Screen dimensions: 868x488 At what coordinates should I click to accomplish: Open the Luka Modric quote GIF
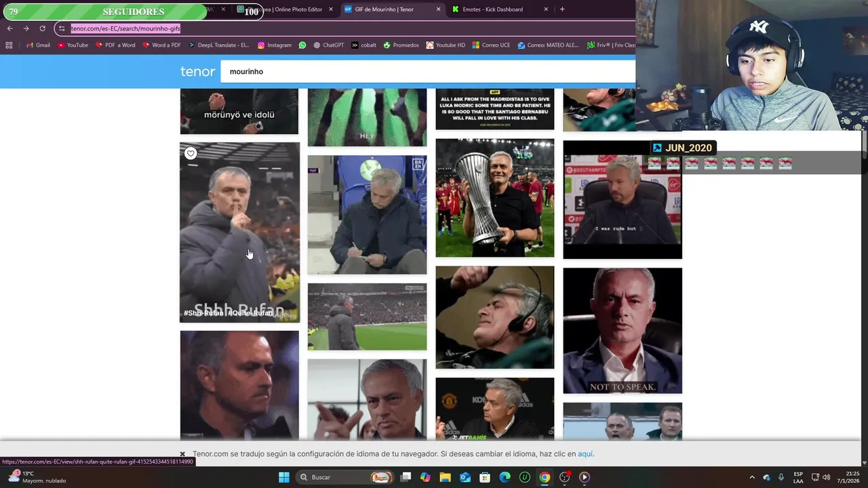click(494, 109)
